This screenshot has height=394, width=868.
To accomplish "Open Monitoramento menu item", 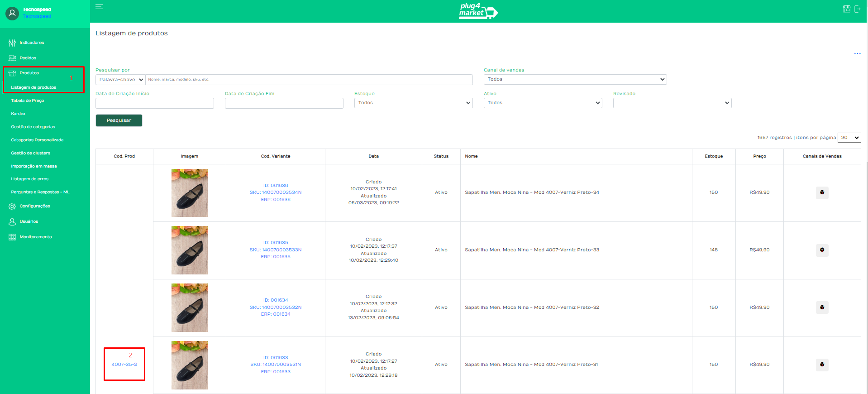I will 36,237.
